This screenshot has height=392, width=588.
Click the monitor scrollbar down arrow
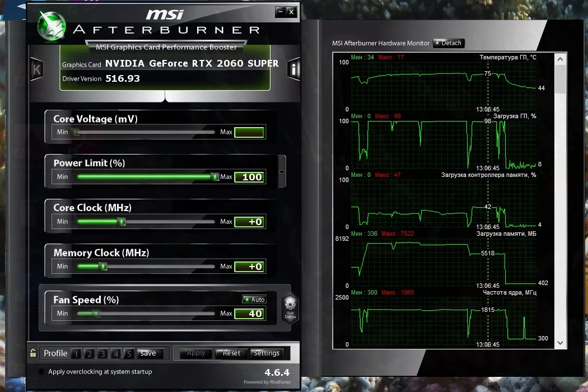pyautogui.click(x=560, y=343)
